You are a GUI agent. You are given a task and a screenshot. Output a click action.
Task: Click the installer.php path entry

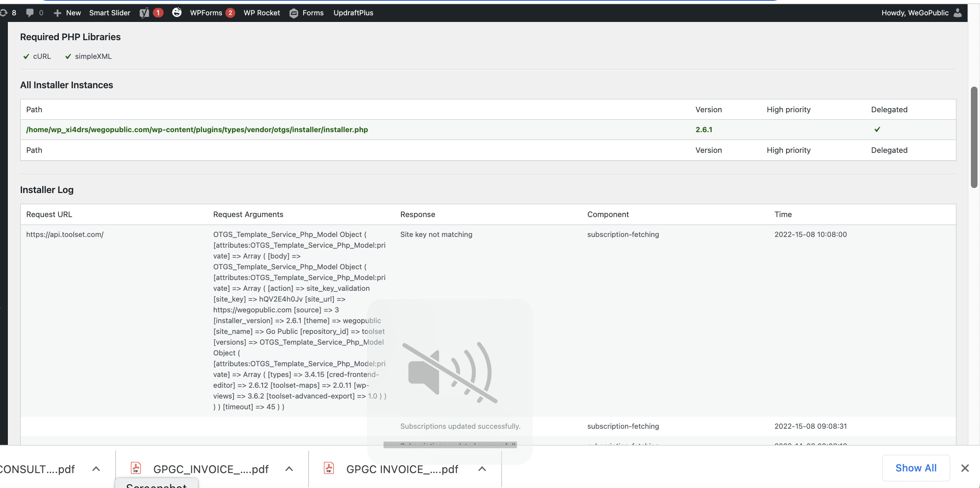click(x=197, y=130)
